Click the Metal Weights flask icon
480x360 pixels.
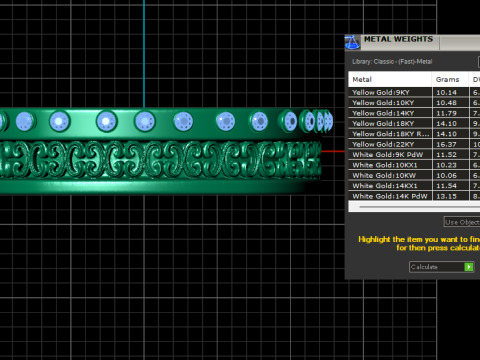point(352,43)
